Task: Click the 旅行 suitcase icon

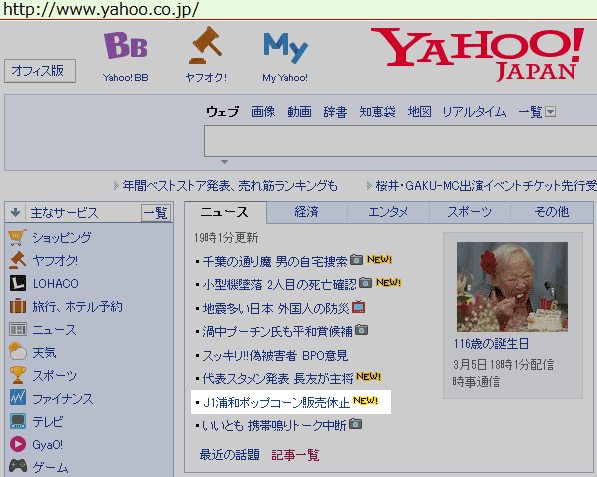Action: 18,306
